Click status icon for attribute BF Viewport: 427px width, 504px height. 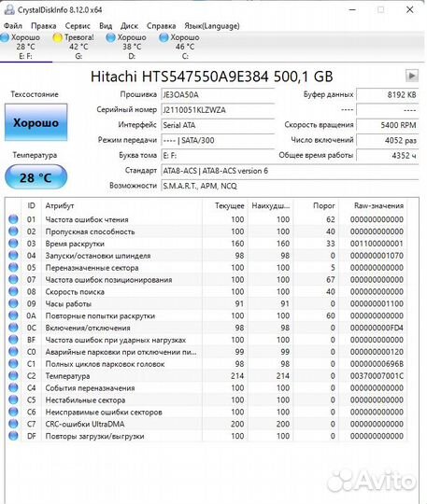(x=13, y=340)
